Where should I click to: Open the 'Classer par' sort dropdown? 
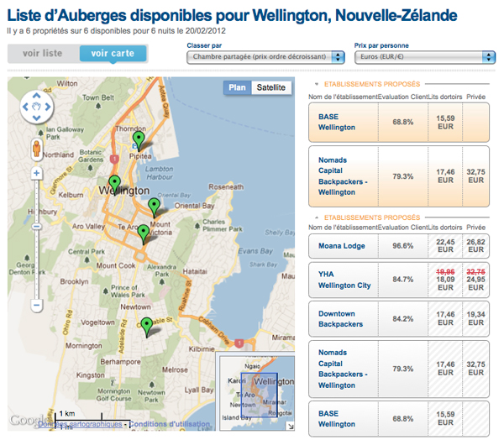tap(265, 56)
